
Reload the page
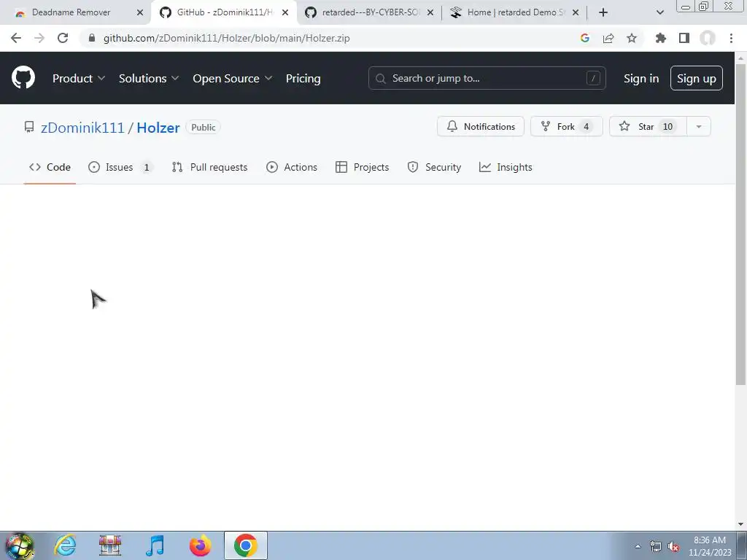(63, 38)
